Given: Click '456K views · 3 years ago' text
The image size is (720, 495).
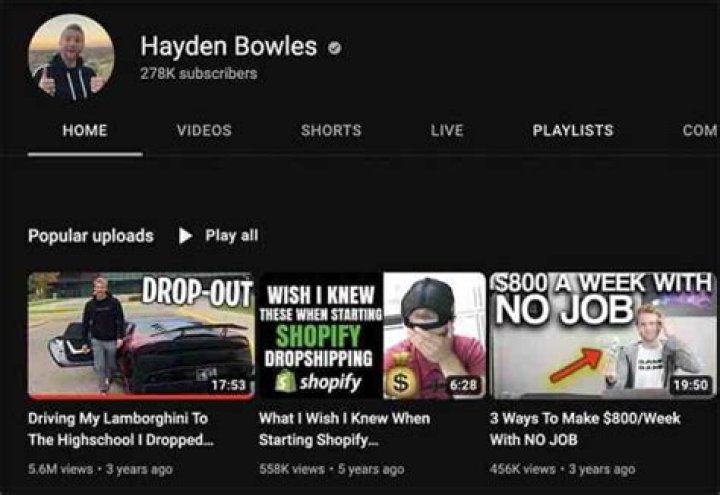Looking at the screenshot, I should 562,469.
